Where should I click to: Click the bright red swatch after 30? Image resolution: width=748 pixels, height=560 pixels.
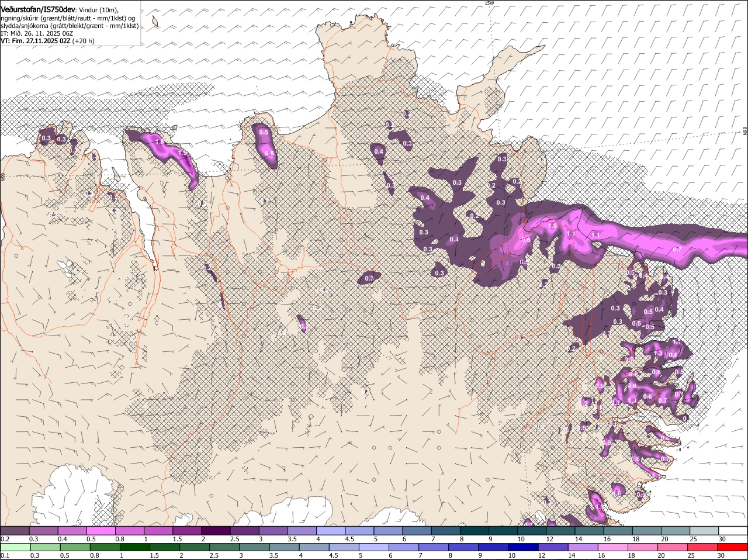pos(733,547)
